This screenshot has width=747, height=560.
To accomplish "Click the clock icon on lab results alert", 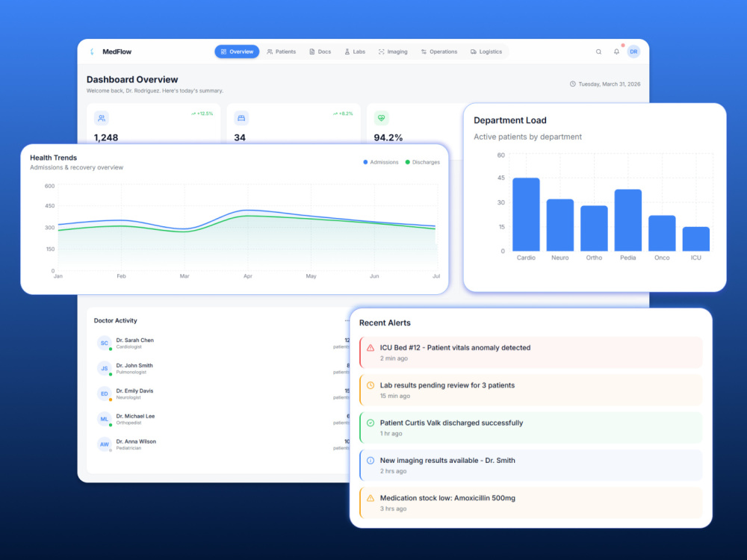I will click(x=371, y=385).
